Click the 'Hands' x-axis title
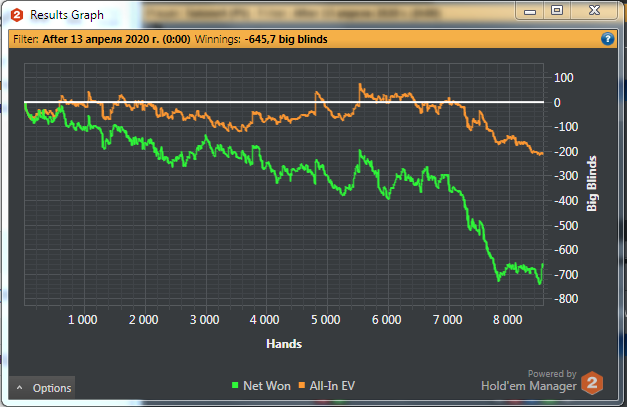The image size is (627, 407). point(284,344)
